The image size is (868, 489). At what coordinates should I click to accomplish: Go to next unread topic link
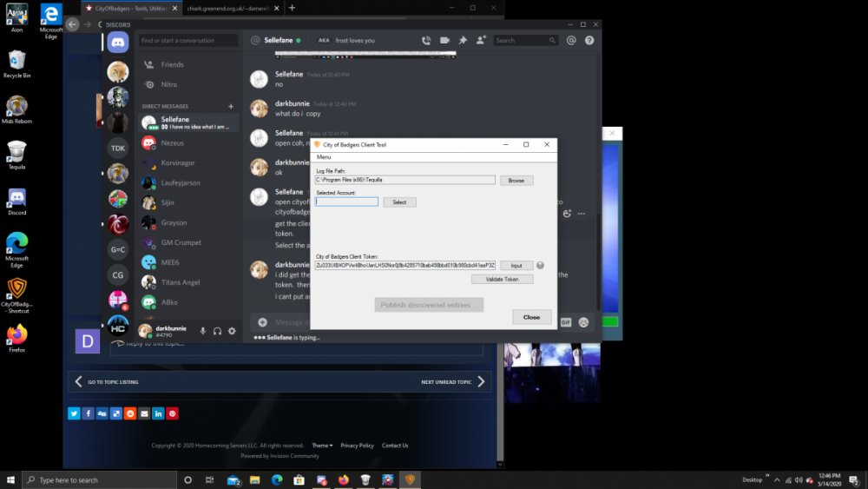[453, 382]
